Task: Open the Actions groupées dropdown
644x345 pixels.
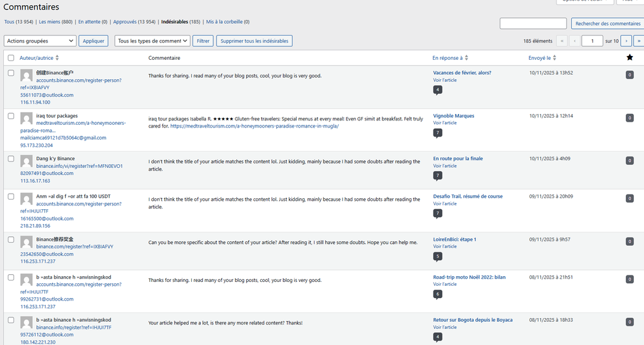Action: pyautogui.click(x=40, y=41)
